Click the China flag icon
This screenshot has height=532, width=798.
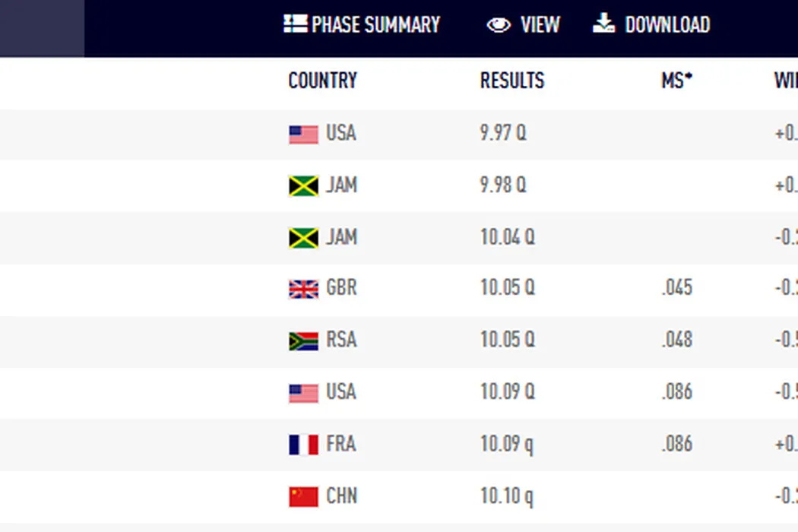[303, 497]
